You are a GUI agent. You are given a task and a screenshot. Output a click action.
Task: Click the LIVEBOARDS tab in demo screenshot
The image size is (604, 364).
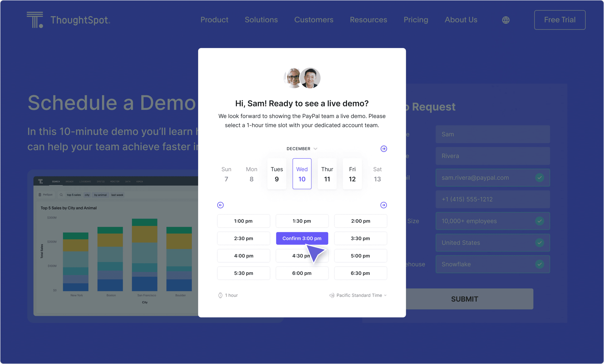pos(85,182)
